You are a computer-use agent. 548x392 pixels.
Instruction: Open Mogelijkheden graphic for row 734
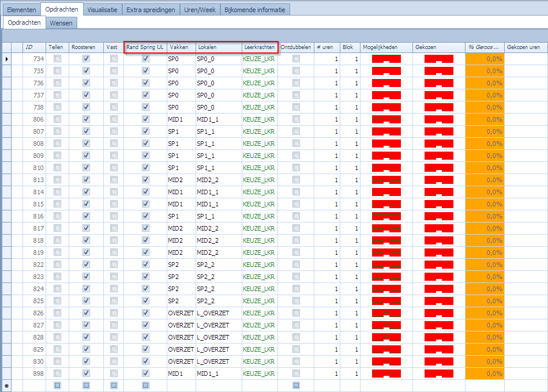386,59
